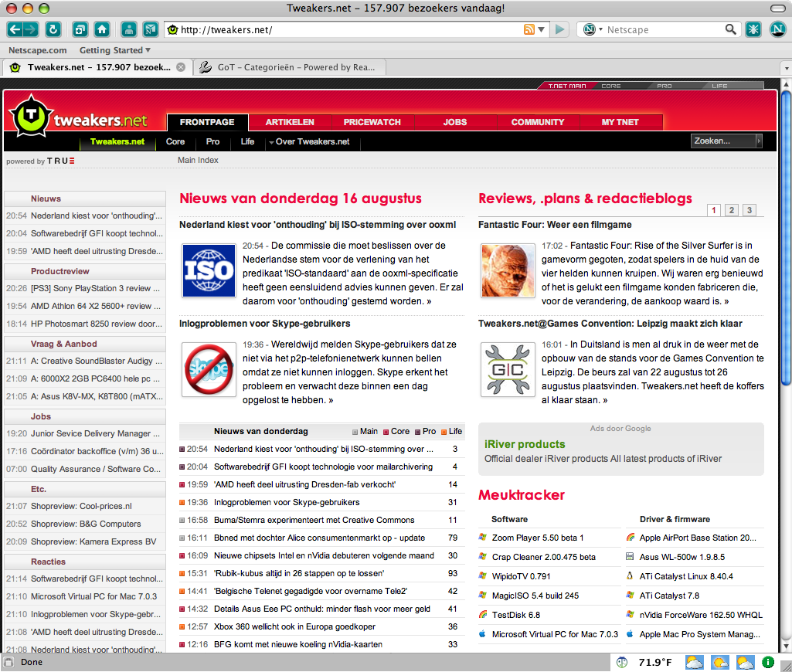The width and height of the screenshot is (792, 672).
Task: Select the Core subnavigation item
Action: click(x=175, y=142)
